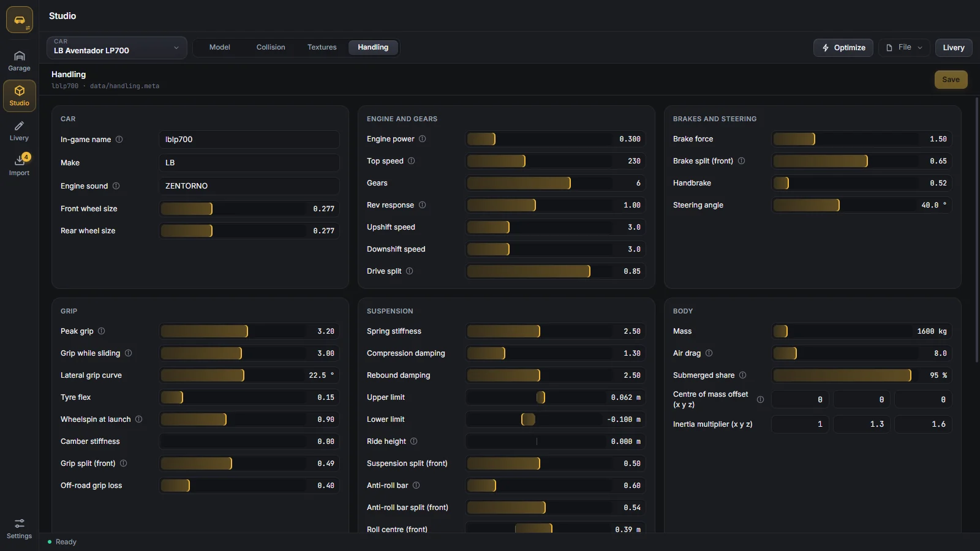Click the Ready status text
980x551 pixels.
coord(66,542)
